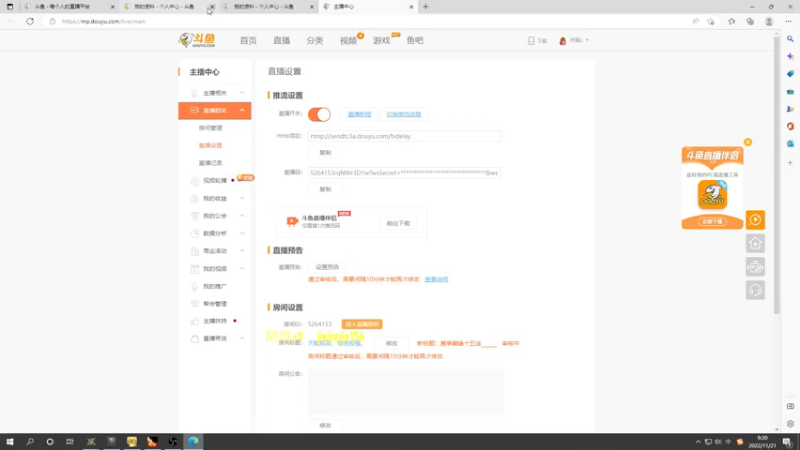Click the 立即下载 button in the floating ad
Screen dimensions: 800x450
point(712,221)
